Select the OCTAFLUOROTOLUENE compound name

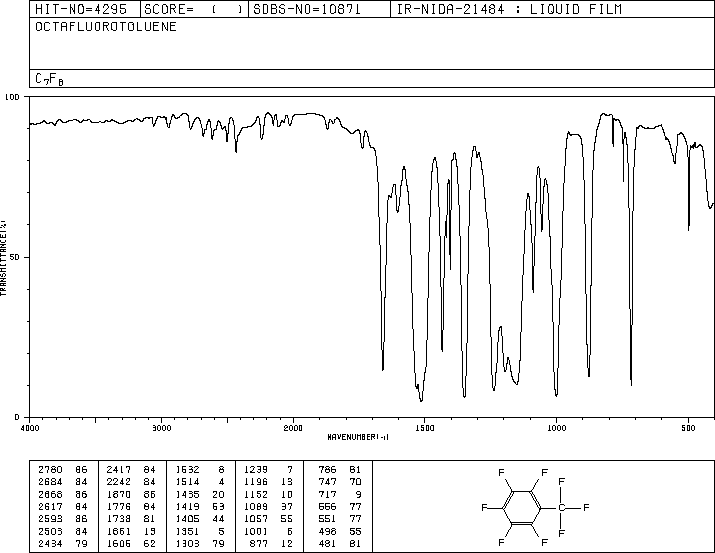tap(106, 27)
